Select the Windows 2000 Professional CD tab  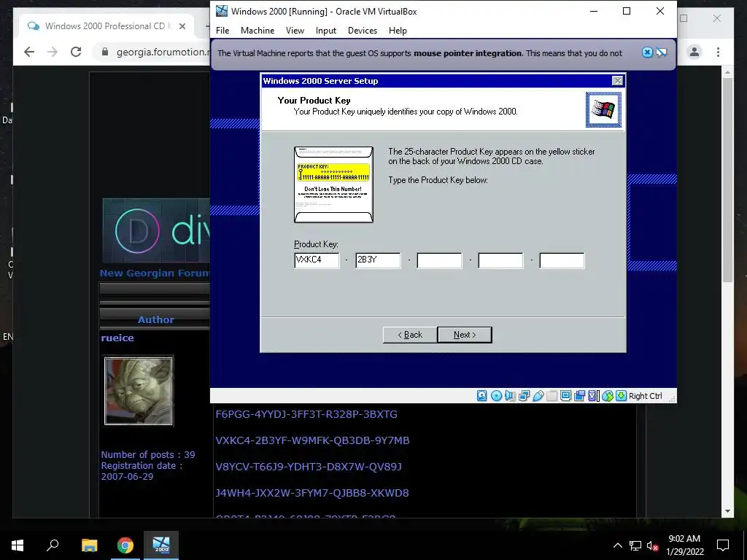point(105,26)
